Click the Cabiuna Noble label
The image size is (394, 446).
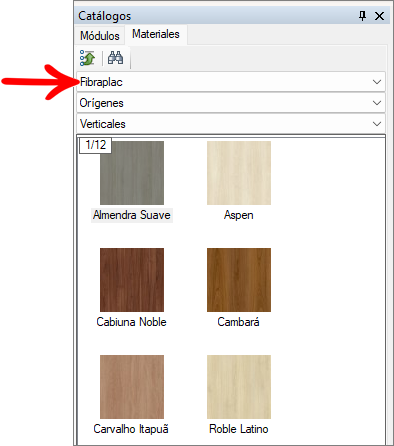[131, 322]
